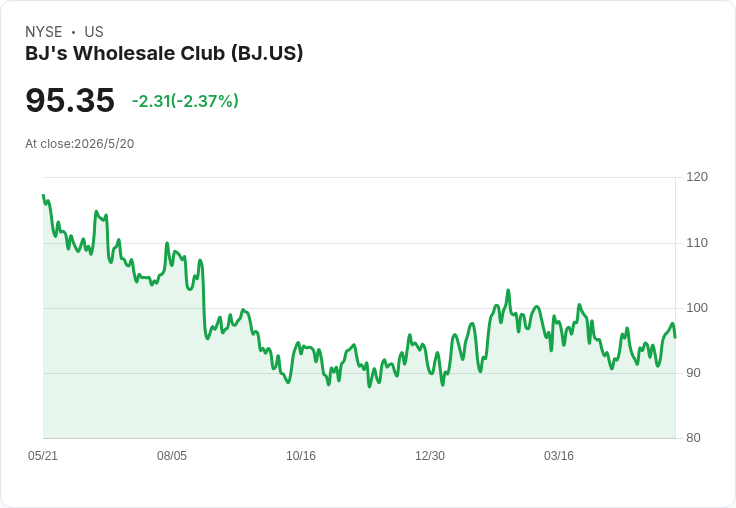Viewport: 736px width, 508px height.
Task: Click the 05/21 date axis label
Action: coord(43,455)
